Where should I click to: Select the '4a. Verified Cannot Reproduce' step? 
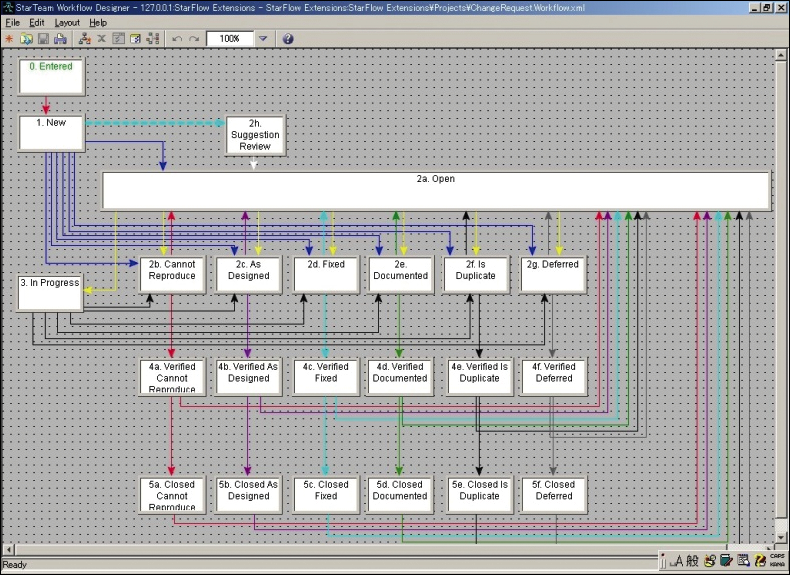tap(172, 377)
